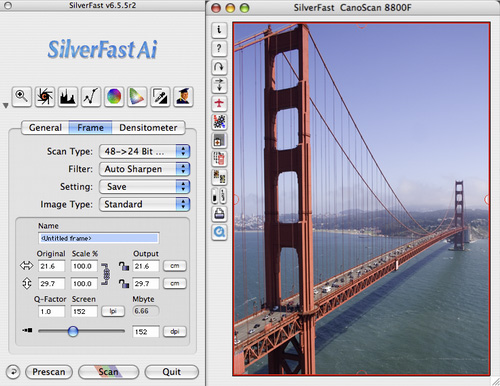Screen dimensions: 500x386
Task: Open the Setting Save dropdown
Action: [x=144, y=187]
